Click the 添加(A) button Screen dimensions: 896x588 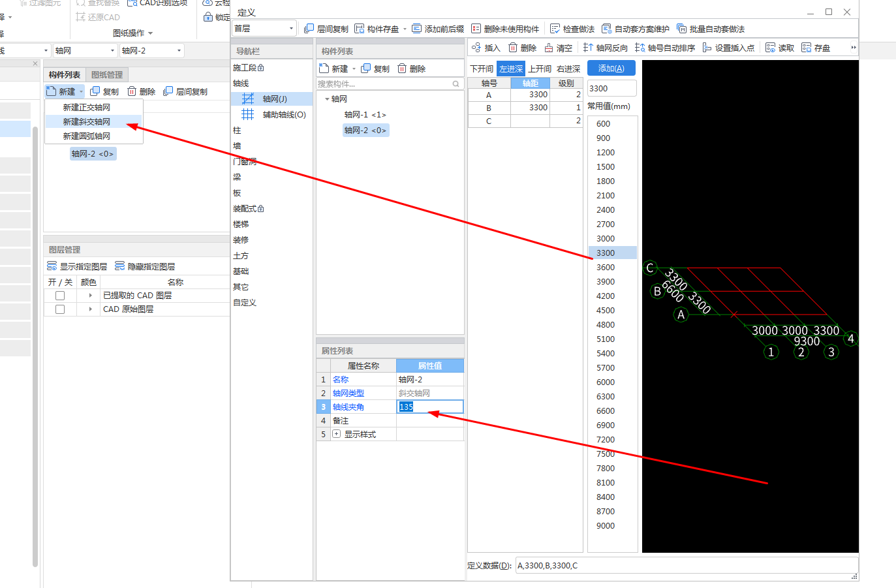coord(611,69)
